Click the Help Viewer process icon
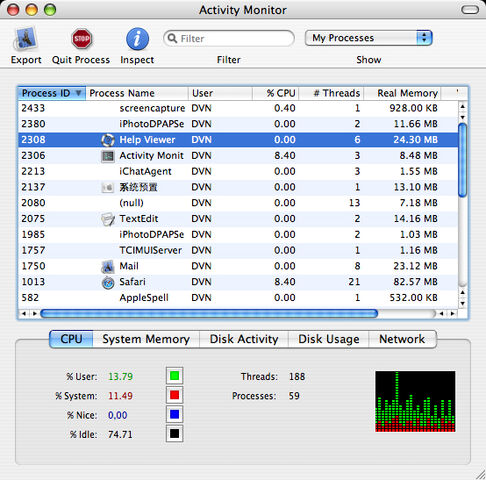Image resolution: width=486 pixels, height=480 pixels. (108, 140)
